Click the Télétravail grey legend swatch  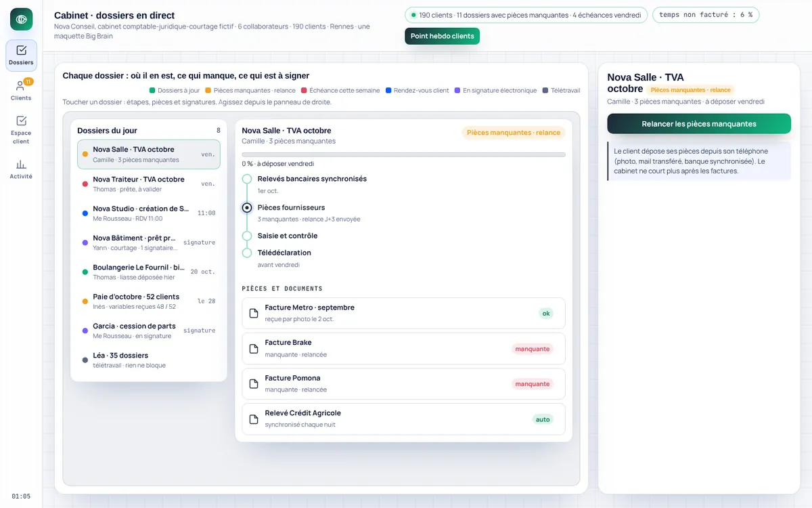[545, 90]
